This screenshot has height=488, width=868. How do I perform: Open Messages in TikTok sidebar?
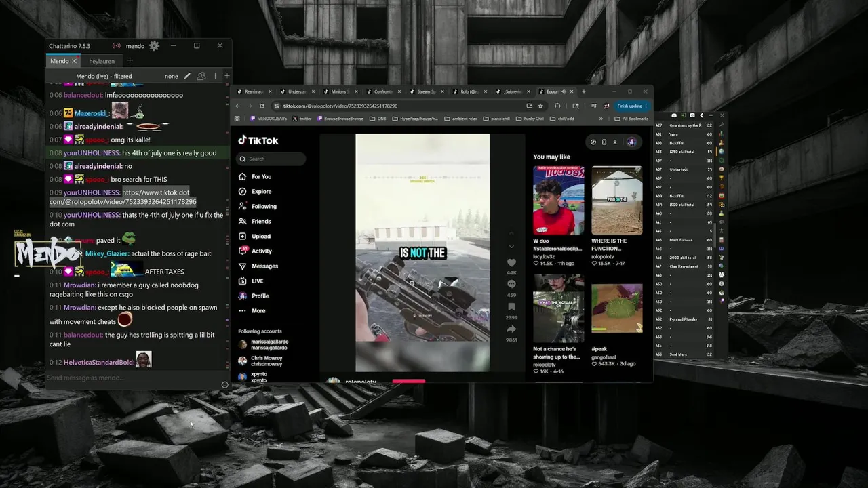pyautogui.click(x=259, y=266)
